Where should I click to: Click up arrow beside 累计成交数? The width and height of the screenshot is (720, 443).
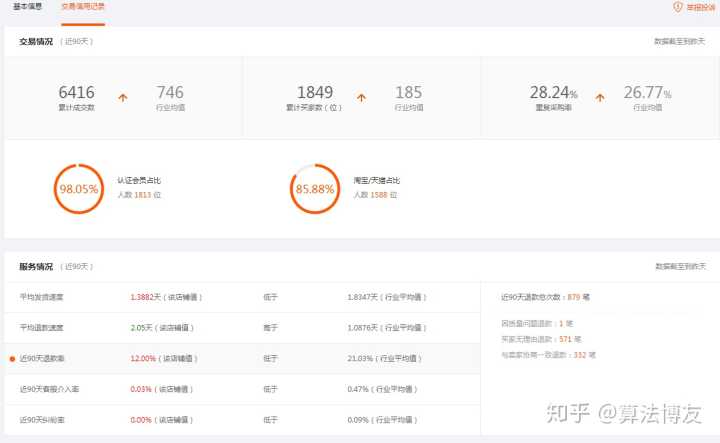pos(124,97)
